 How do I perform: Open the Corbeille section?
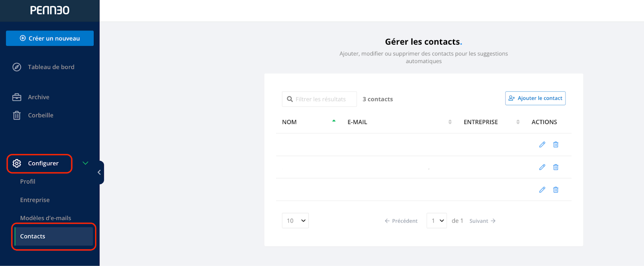pos(41,115)
